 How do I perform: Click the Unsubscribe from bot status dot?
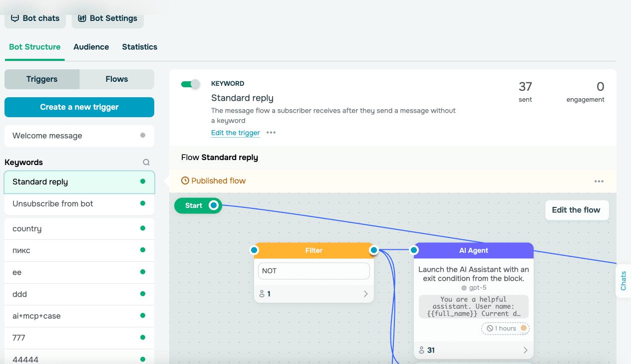pos(143,203)
